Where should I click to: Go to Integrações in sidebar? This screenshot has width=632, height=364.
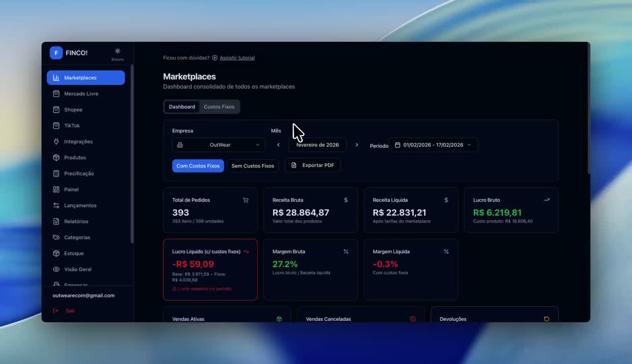(86, 142)
